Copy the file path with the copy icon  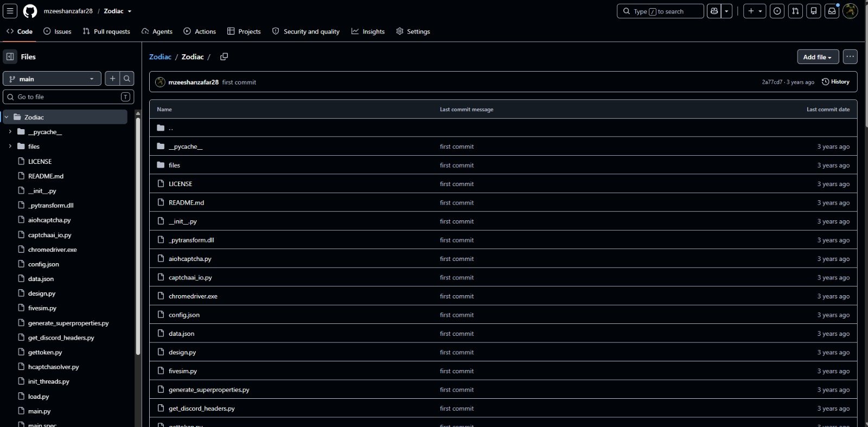tap(224, 56)
